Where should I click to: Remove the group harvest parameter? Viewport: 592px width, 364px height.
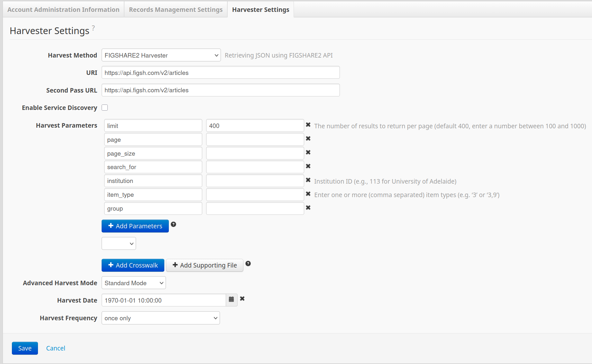click(308, 208)
